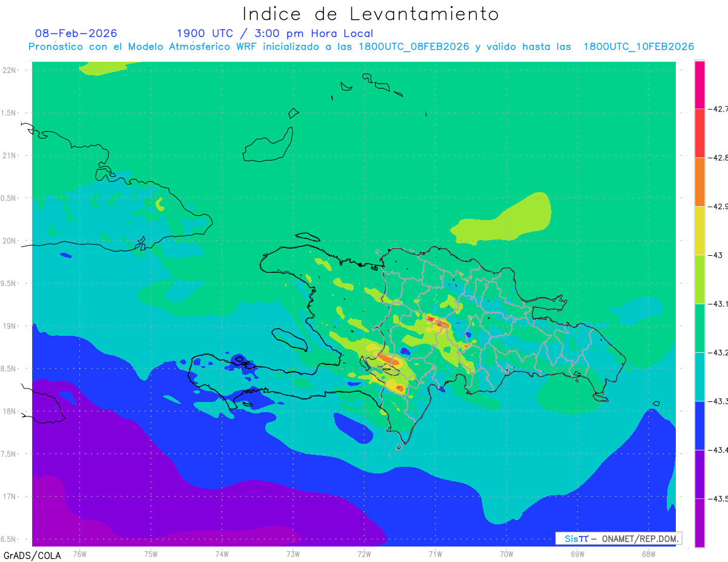Screen dimensions: 728x562
Task: Click the "GrADS/COLA" label
Action: [32, 555]
